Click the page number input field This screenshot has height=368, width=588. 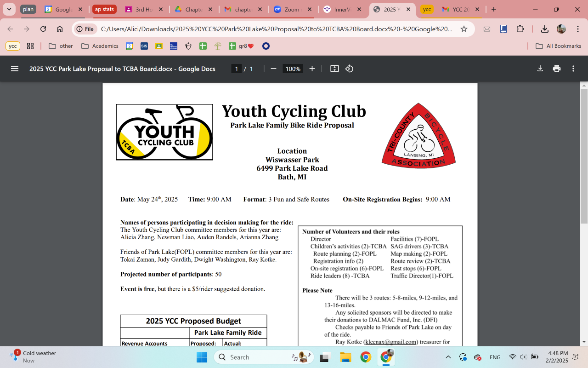tap(236, 69)
